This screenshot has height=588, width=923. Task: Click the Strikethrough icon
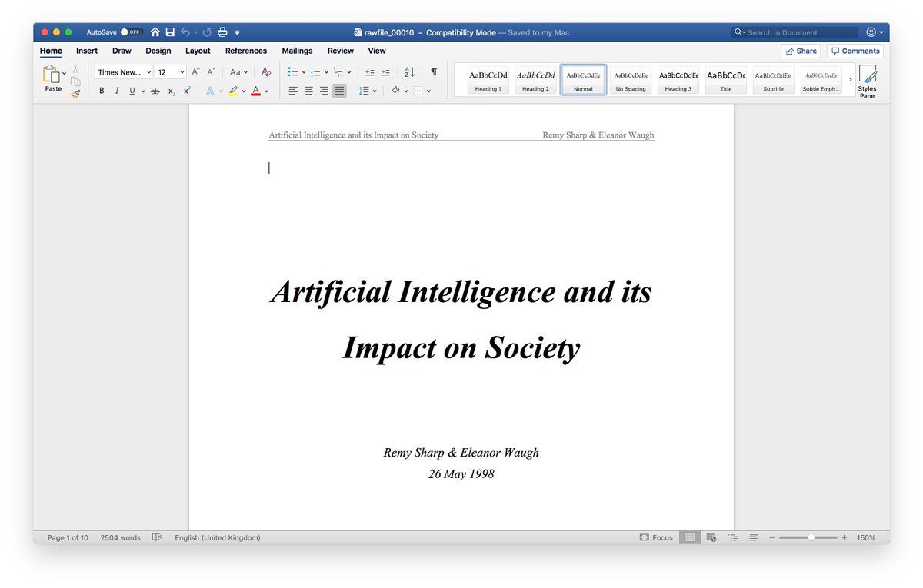(x=155, y=91)
